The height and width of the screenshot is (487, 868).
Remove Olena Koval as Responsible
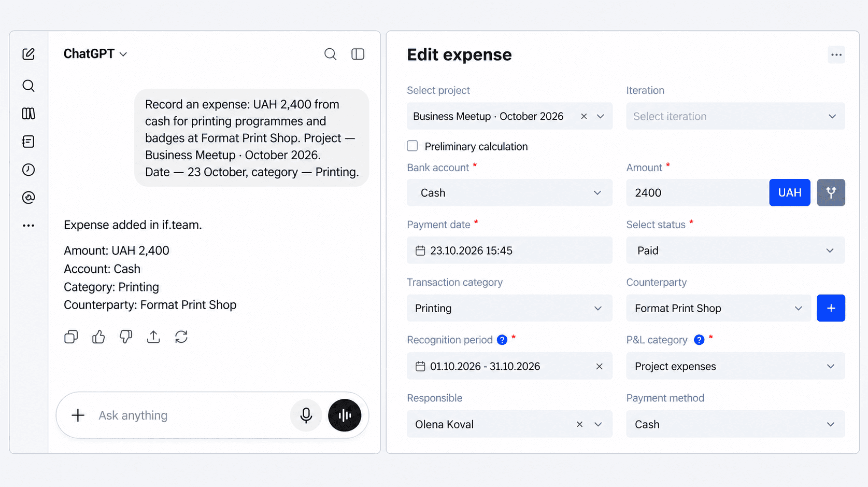click(x=580, y=424)
